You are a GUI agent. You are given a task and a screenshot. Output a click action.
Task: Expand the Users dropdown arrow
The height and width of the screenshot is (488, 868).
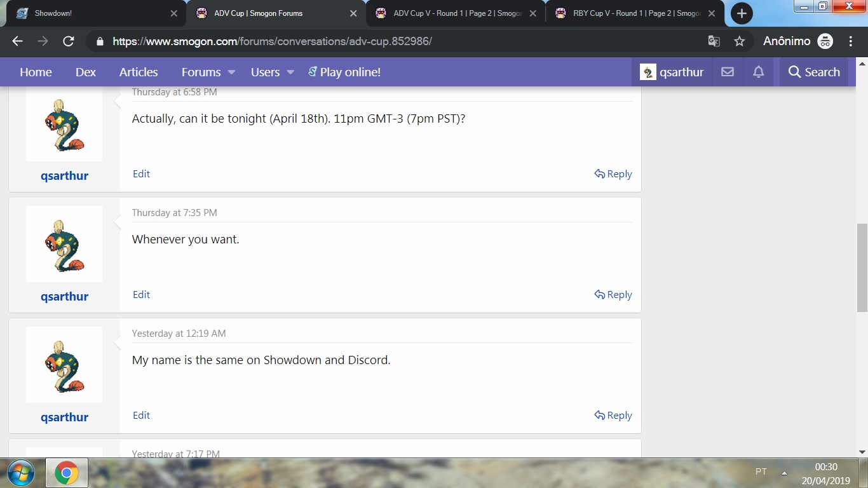(x=290, y=72)
